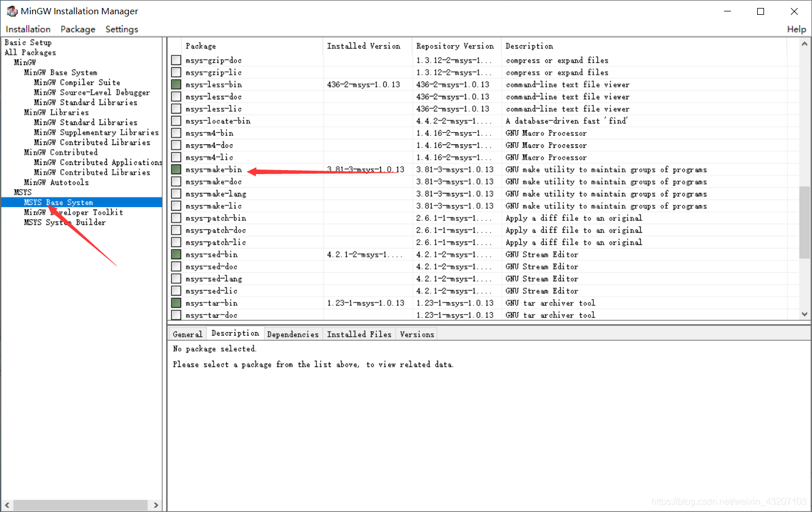Viewport: 812px width, 512px height.
Task: Switch to the Installed Files tab
Action: coord(359,334)
